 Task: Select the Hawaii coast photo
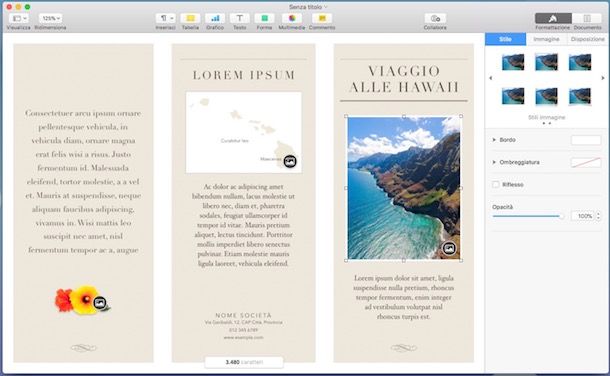pyautogui.click(x=403, y=188)
